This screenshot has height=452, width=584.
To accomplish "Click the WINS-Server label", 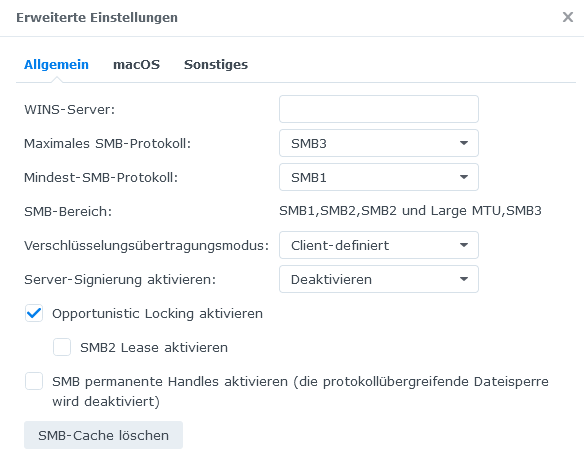I will coord(70,109).
